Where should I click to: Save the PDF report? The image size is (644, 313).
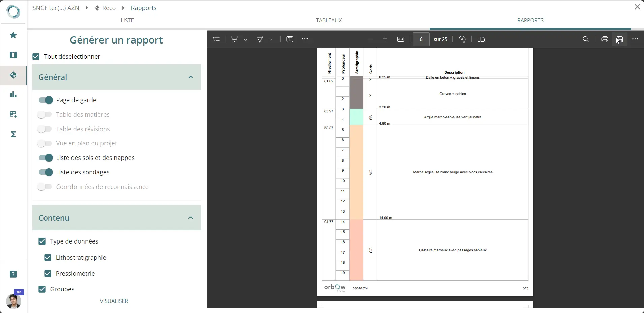tap(620, 39)
